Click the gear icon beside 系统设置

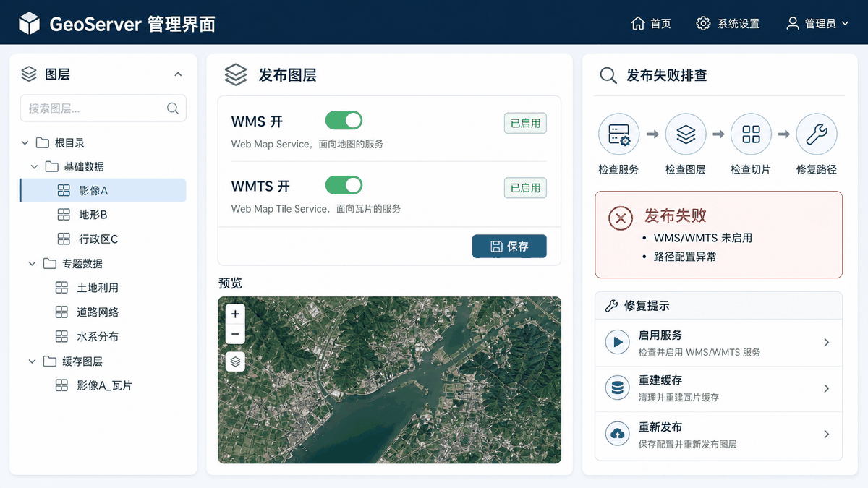pos(703,23)
